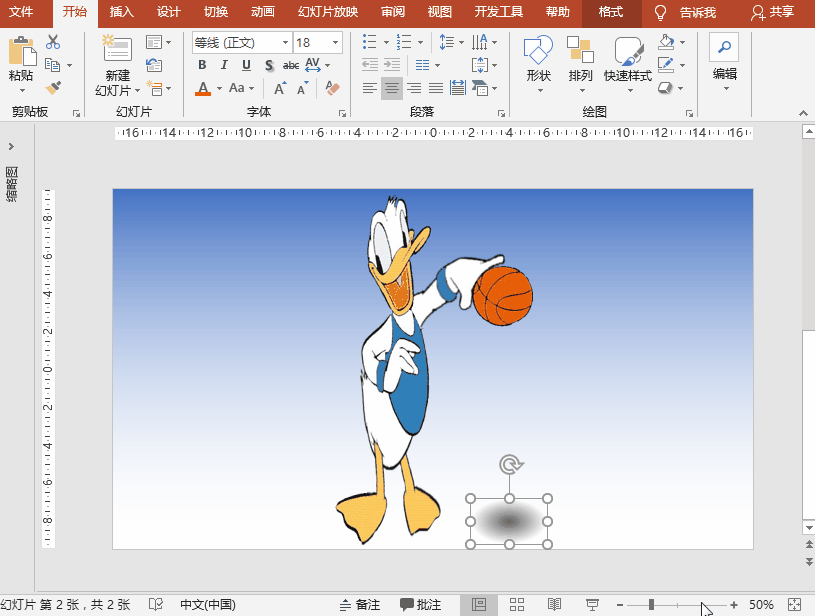815x616 pixels.
Task: Switch to the 格式 tab
Action: click(x=611, y=11)
